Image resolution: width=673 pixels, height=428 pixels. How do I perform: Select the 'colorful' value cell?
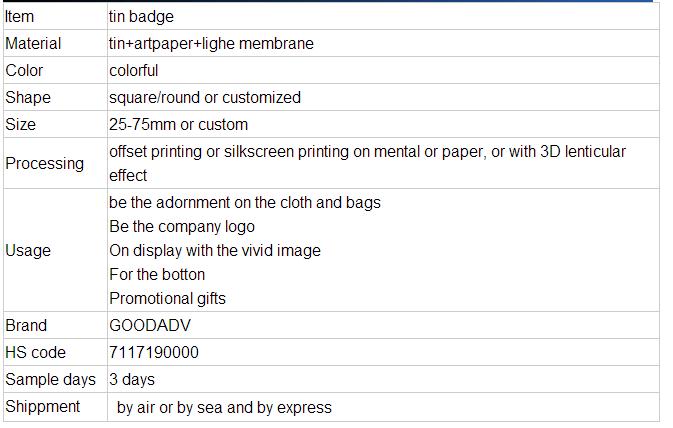383,70
